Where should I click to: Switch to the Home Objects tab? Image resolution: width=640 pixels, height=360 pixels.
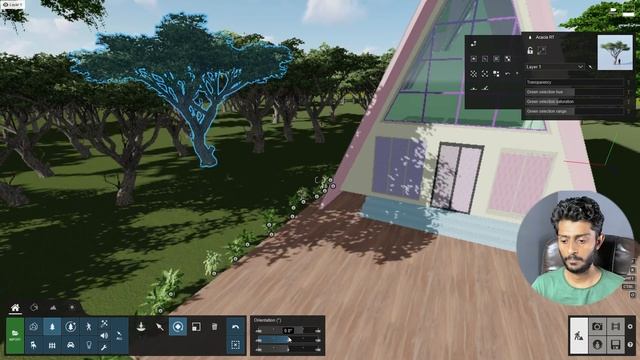tap(15, 307)
